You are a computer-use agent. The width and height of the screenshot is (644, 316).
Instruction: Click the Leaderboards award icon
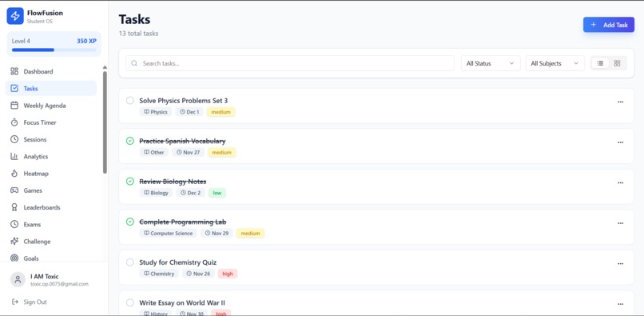pyautogui.click(x=14, y=207)
